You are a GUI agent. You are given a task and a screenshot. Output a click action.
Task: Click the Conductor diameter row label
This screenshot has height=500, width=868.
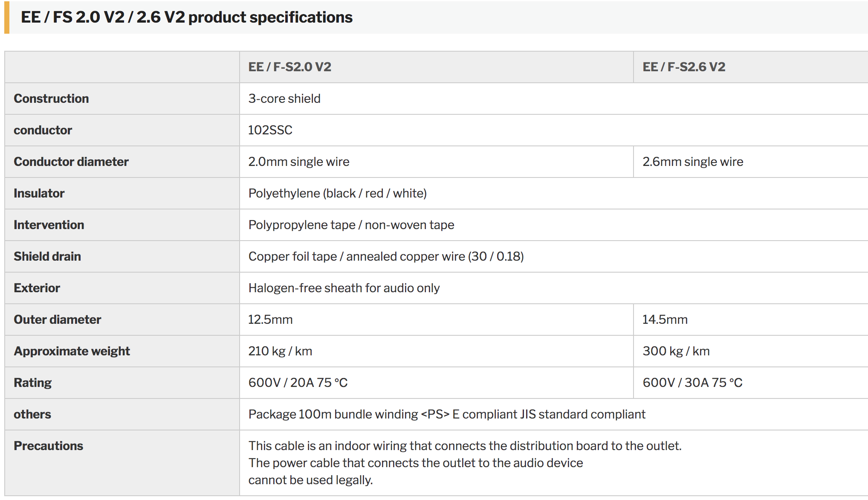[71, 162]
